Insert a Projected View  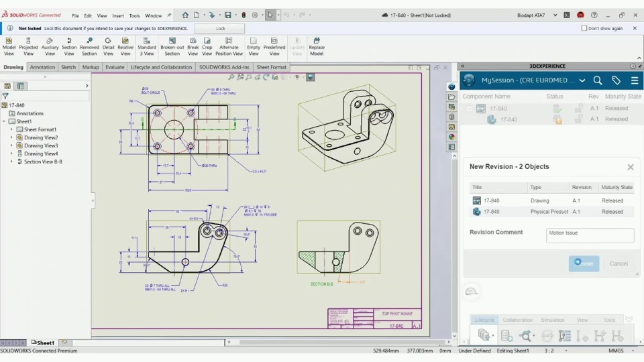pyautogui.click(x=28, y=46)
